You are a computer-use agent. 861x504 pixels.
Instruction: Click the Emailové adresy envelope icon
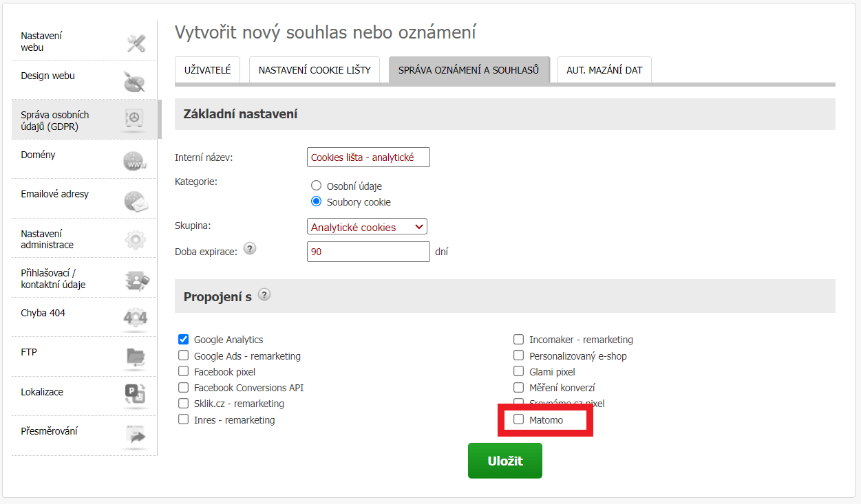(x=136, y=201)
